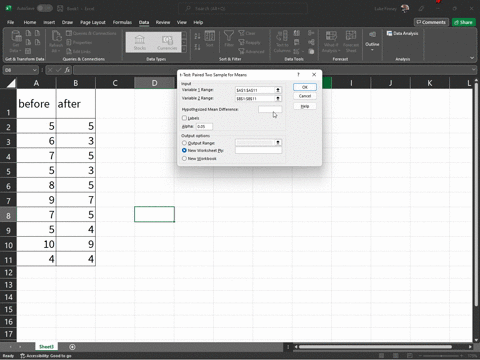This screenshot has height=360, width=480.
Task: Choose the New Workbook option
Action: pyautogui.click(x=184, y=158)
